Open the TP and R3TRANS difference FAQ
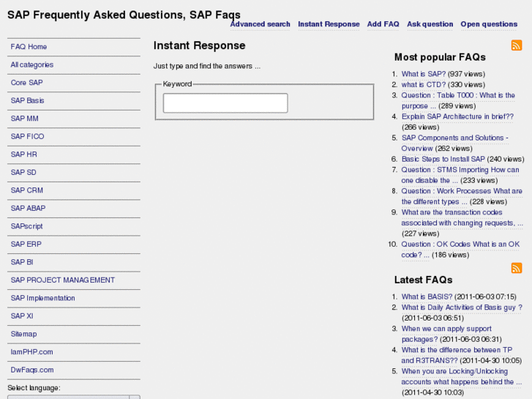Screen dimensions: 532x399 (457, 355)
